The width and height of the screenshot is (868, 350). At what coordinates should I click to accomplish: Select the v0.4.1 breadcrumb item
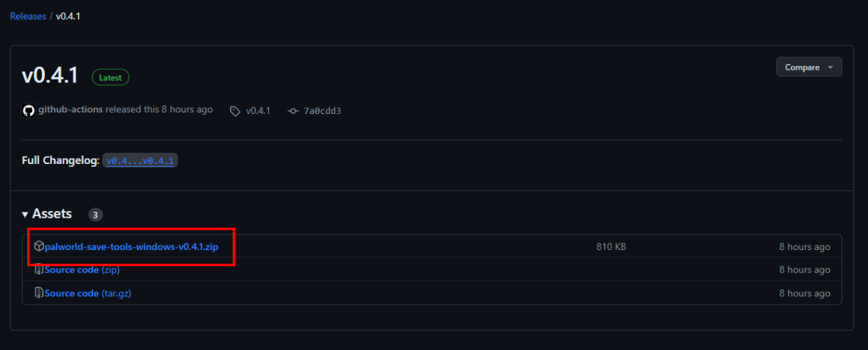68,15
